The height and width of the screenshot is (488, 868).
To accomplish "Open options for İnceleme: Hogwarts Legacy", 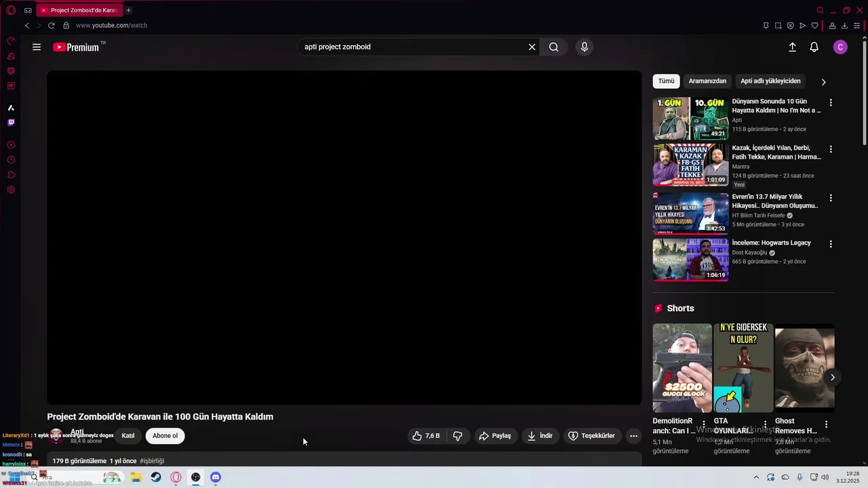I will click(x=831, y=244).
